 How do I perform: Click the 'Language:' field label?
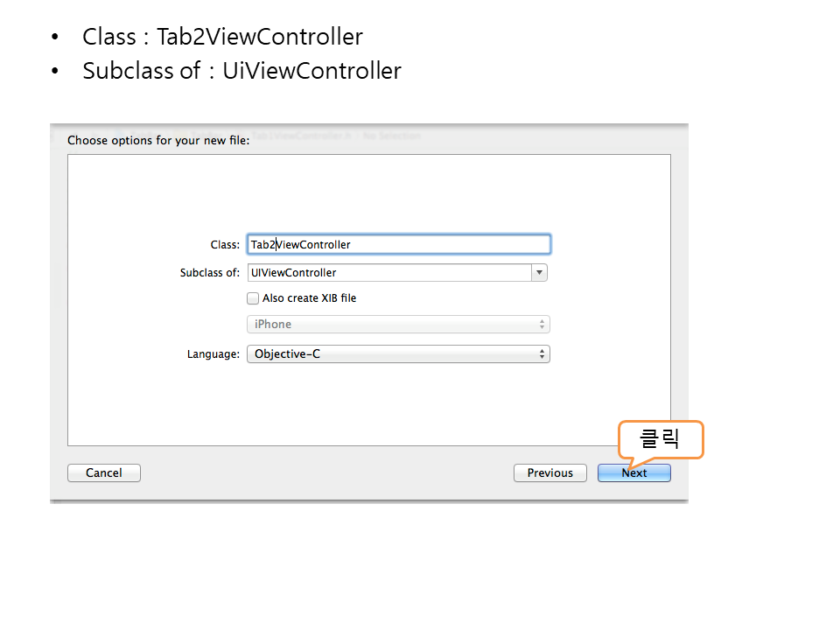(x=213, y=354)
